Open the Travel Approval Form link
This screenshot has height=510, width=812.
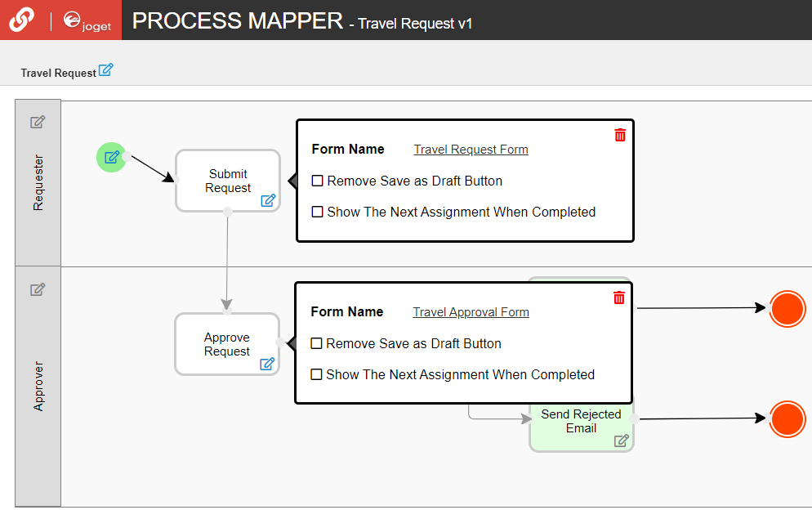pyautogui.click(x=471, y=312)
